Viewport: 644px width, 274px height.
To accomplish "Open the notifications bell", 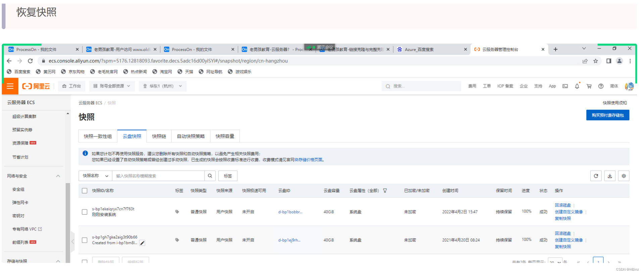I will pos(577,86).
